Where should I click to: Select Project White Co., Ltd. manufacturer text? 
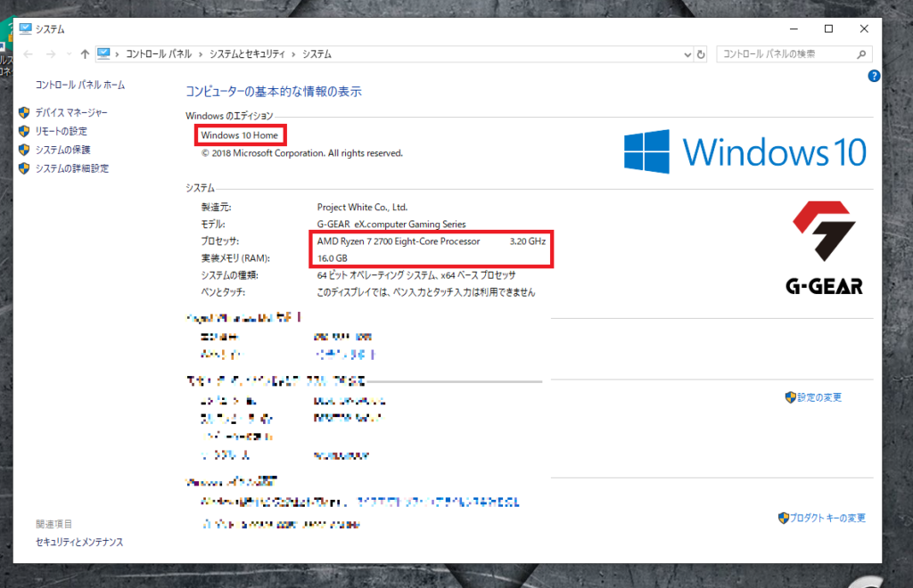362,207
